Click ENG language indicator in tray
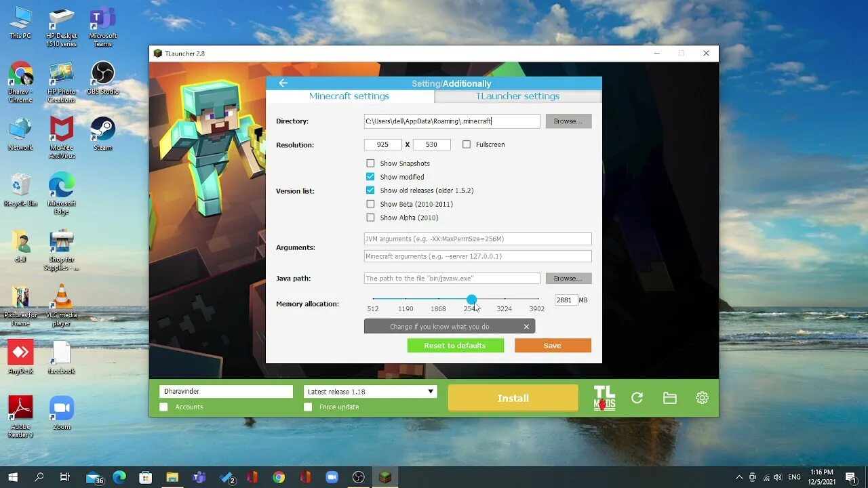This screenshot has height=488, width=868. click(x=794, y=477)
